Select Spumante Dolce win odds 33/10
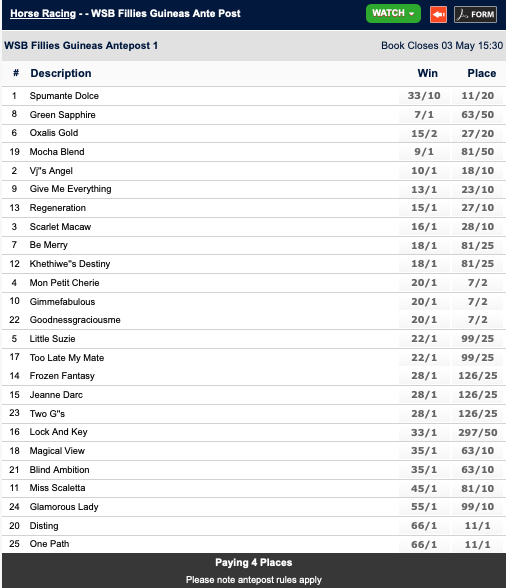The width and height of the screenshot is (507, 588). click(424, 96)
